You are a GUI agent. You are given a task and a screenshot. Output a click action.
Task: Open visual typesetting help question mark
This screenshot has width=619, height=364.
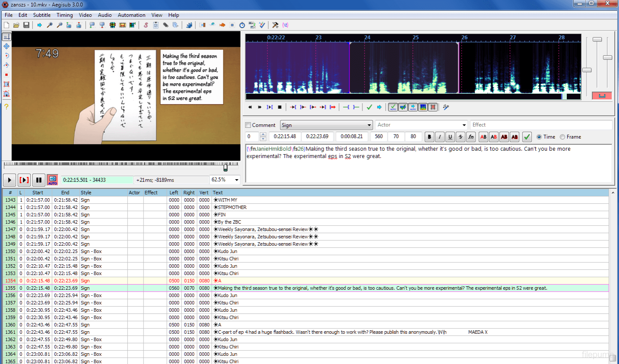[6, 106]
